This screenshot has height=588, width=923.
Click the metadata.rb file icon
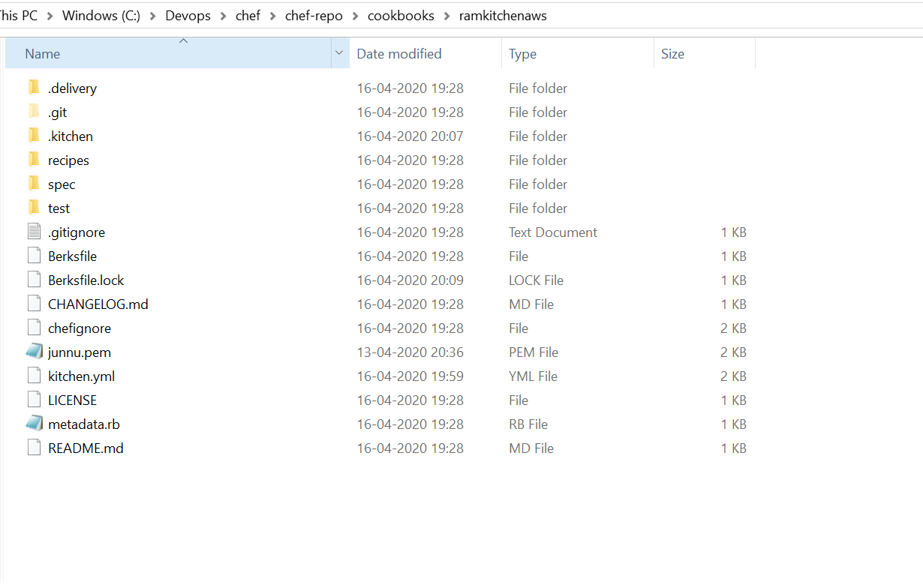34,424
